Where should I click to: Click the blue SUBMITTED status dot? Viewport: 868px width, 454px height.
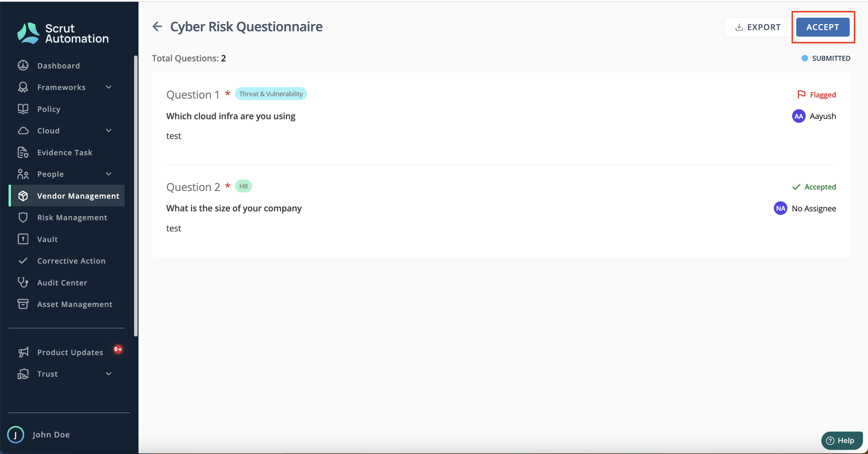(x=804, y=58)
